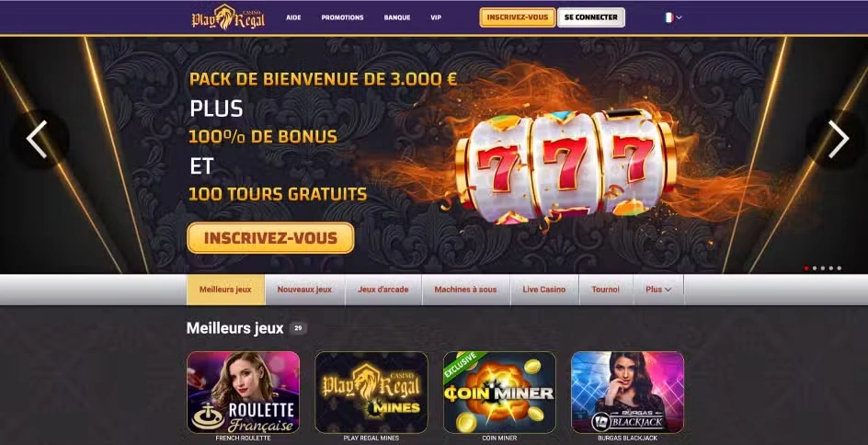The width and height of the screenshot is (868, 445).
Task: Open the Banque menu item
Action: pos(397,17)
